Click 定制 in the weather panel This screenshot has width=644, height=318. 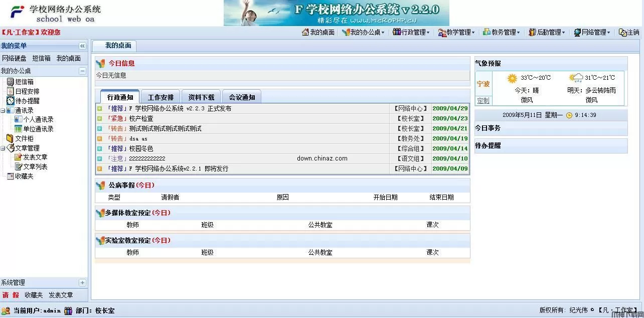coord(483,100)
